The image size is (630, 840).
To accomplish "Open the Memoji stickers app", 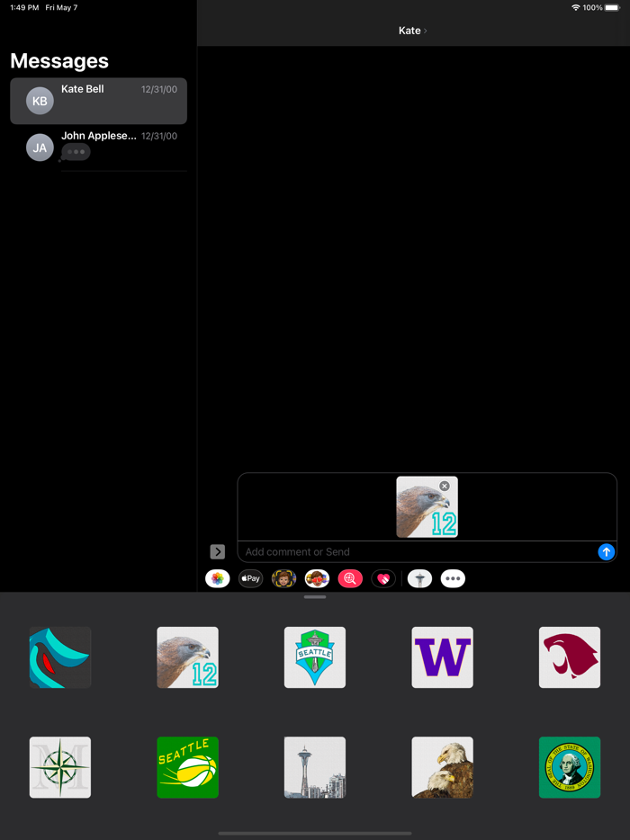I will coord(317,578).
